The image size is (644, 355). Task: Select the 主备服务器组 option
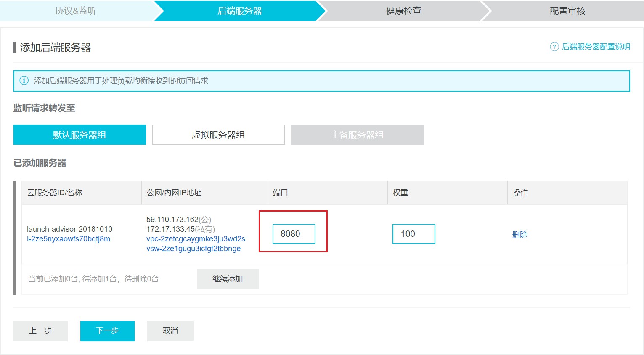click(x=357, y=135)
